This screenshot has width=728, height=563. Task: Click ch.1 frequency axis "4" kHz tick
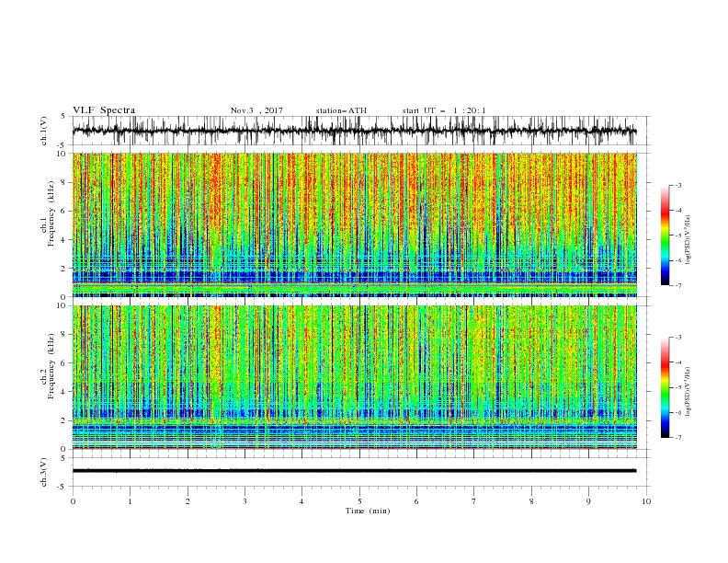[x=64, y=240]
